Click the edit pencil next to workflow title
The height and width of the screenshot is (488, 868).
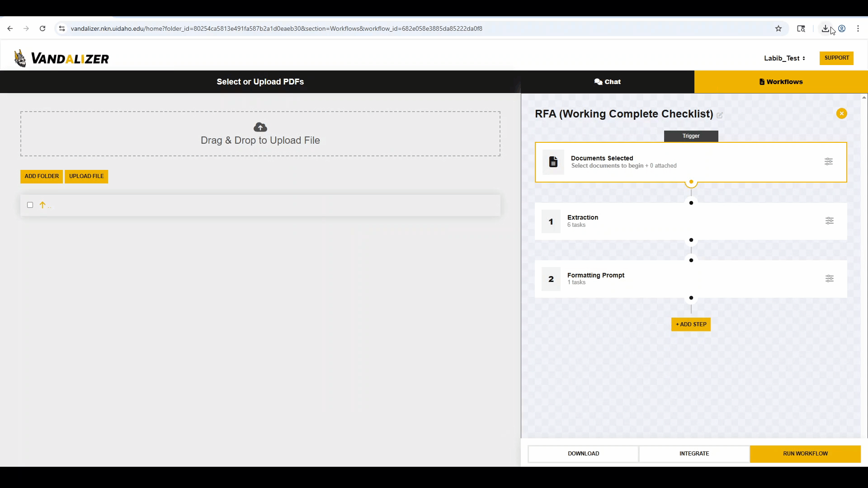[720, 115]
